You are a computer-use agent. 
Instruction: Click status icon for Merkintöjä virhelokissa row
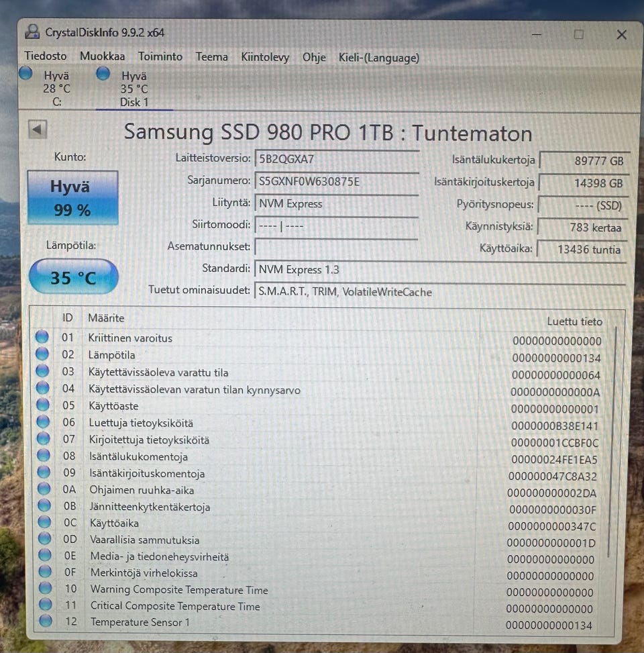point(45,571)
